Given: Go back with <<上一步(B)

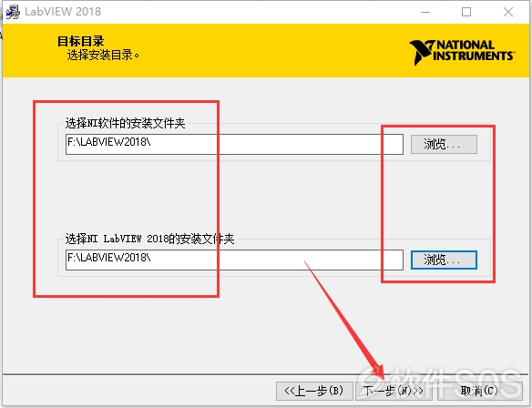Looking at the screenshot, I should tap(314, 391).
